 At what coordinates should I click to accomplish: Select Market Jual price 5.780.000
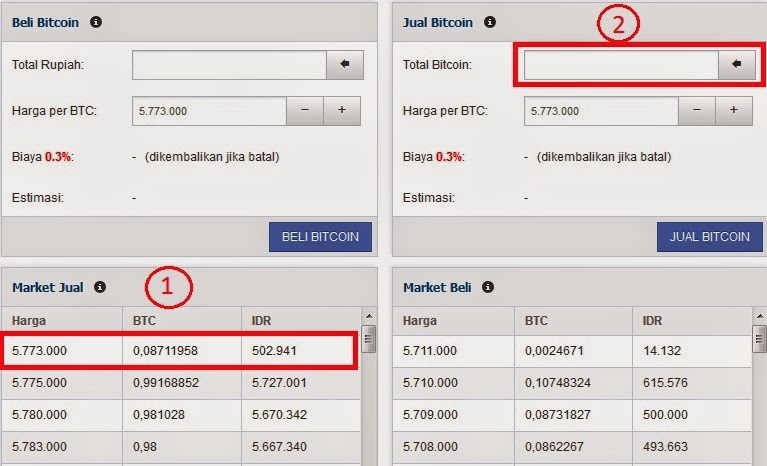tap(39, 415)
